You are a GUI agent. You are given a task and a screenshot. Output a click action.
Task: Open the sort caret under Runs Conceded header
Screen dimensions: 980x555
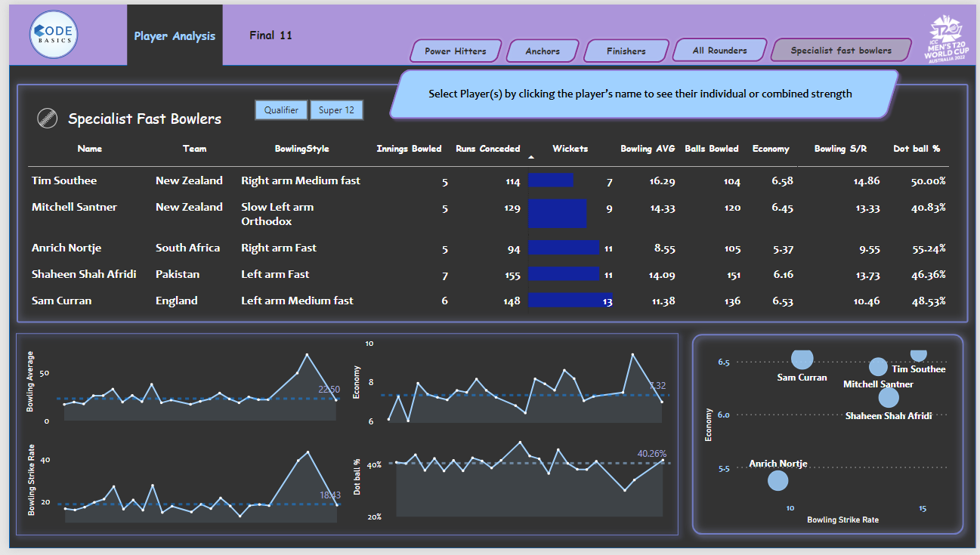click(x=530, y=156)
